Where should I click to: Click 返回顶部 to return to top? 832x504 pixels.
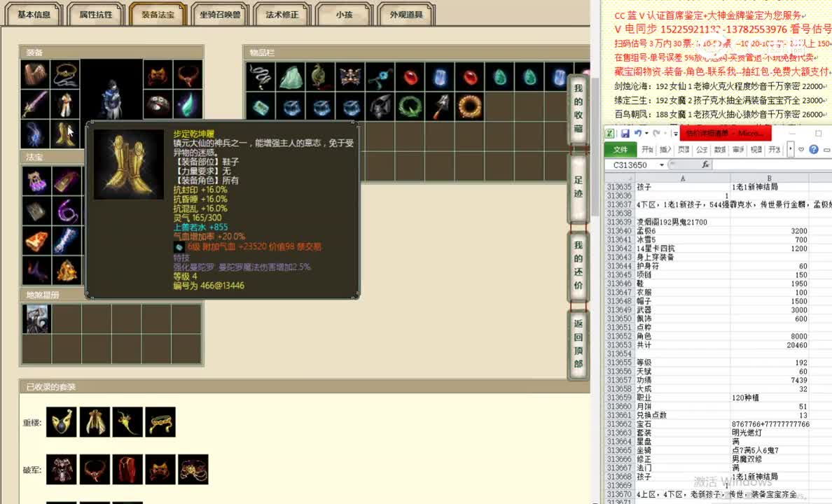point(578,344)
